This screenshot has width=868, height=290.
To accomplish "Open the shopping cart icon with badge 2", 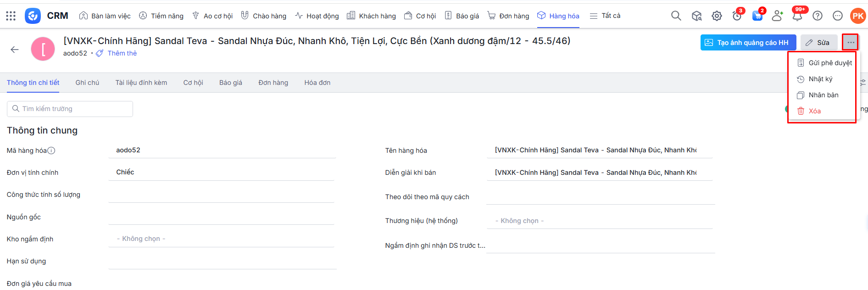I will click(757, 16).
